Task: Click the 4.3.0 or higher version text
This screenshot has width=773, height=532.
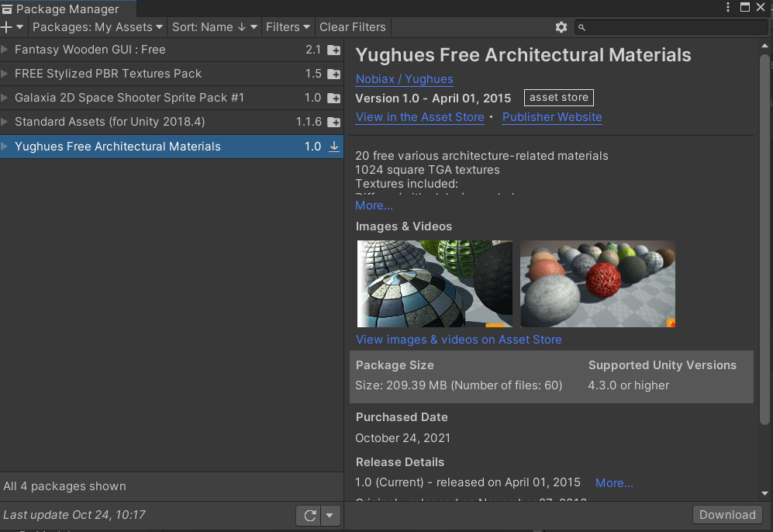Action: click(x=629, y=385)
